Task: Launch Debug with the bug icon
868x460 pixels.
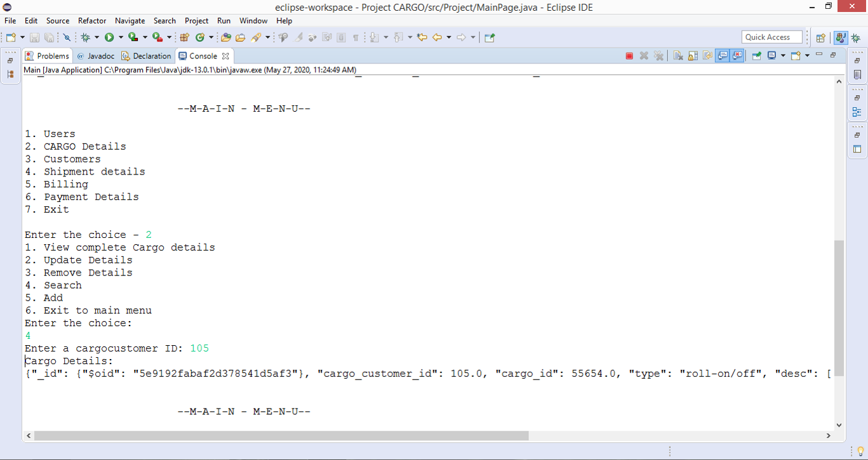Action: pos(86,37)
